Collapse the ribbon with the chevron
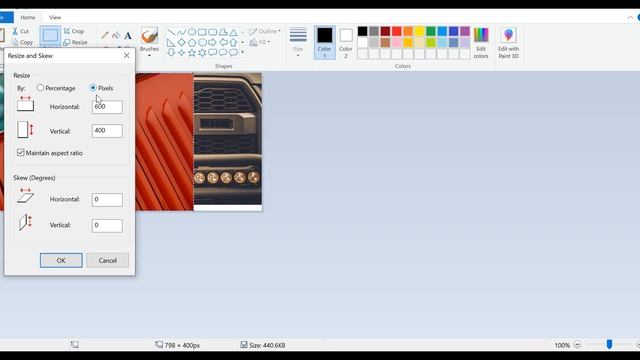This screenshot has width=640, height=360. click(x=630, y=18)
